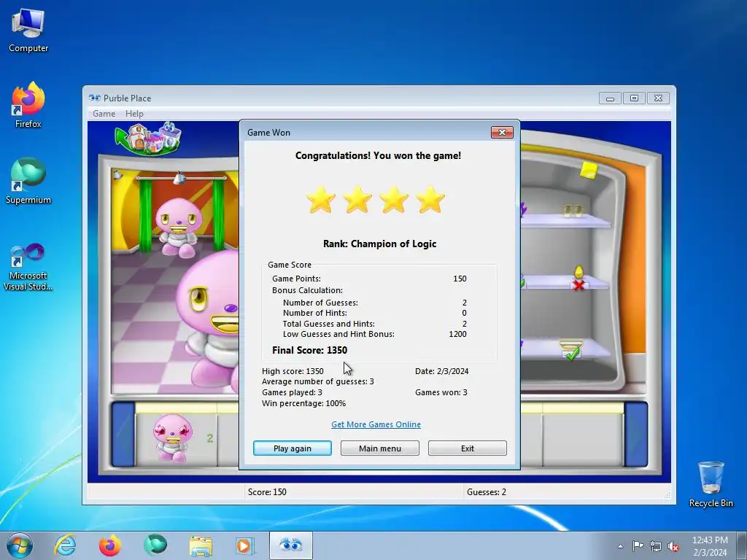Open Microsoft Visual Studio desktop shortcut

click(x=28, y=267)
